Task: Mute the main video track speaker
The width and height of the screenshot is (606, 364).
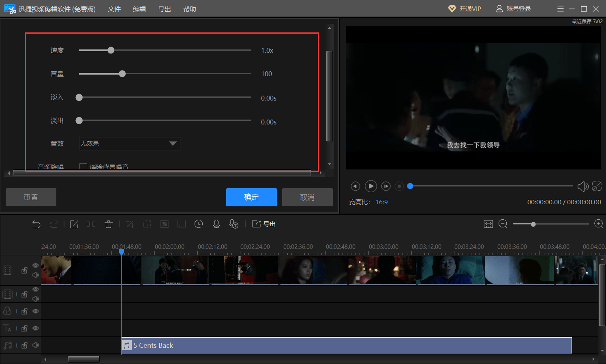Action: 36,275
